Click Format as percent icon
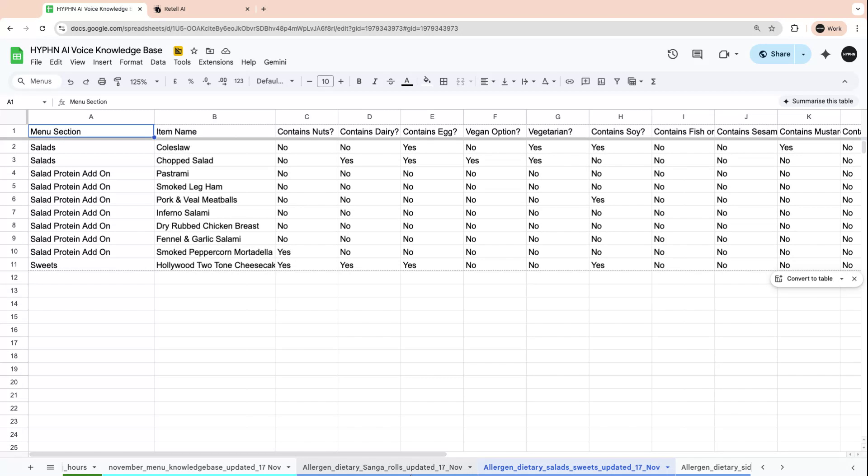This screenshot has height=476, width=868. pyautogui.click(x=190, y=81)
